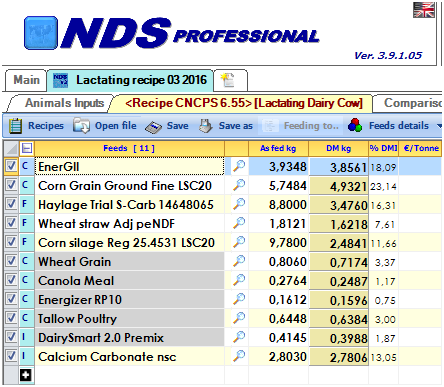Screen dimensions: 444x387
Task: Click the % DMI column header
Action: click(x=383, y=148)
